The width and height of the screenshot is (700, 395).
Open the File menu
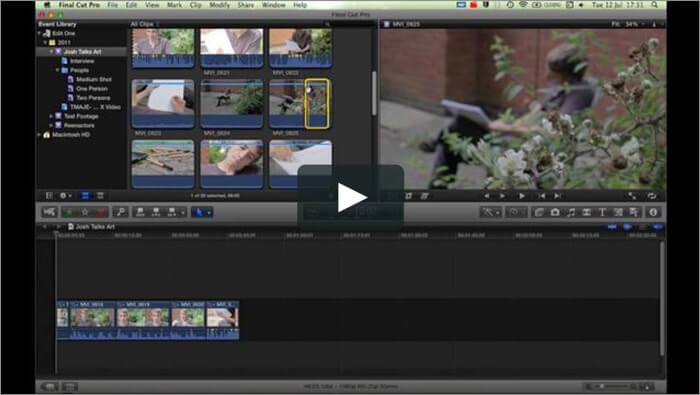tap(113, 5)
